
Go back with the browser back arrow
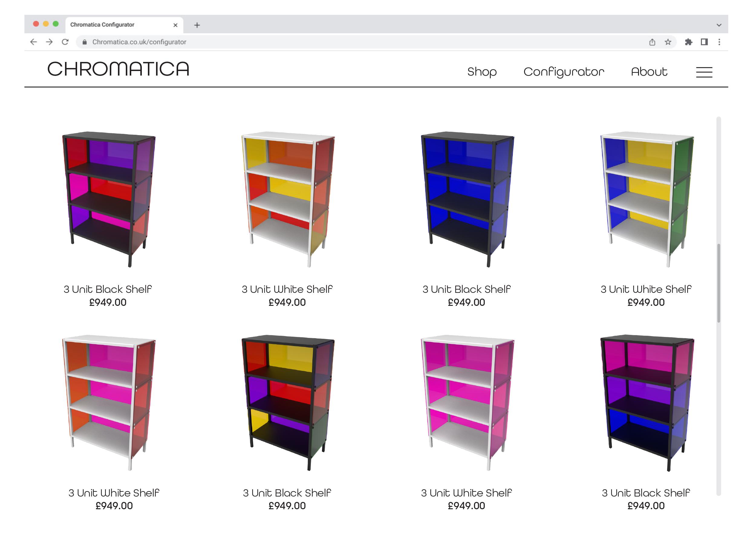point(34,42)
